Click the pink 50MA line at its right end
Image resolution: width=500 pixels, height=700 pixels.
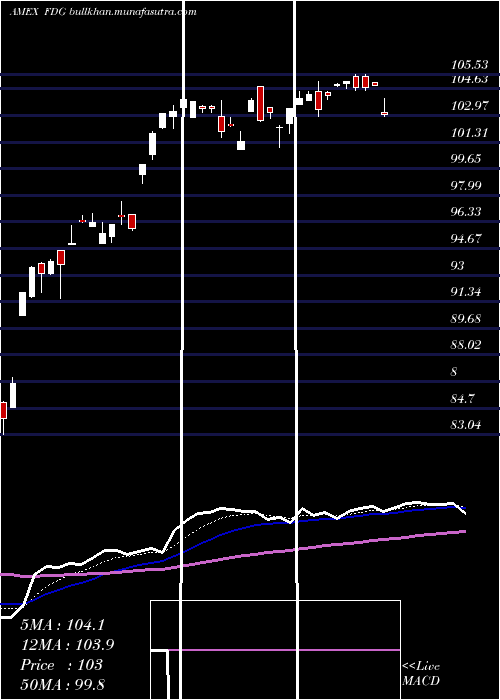(463, 531)
